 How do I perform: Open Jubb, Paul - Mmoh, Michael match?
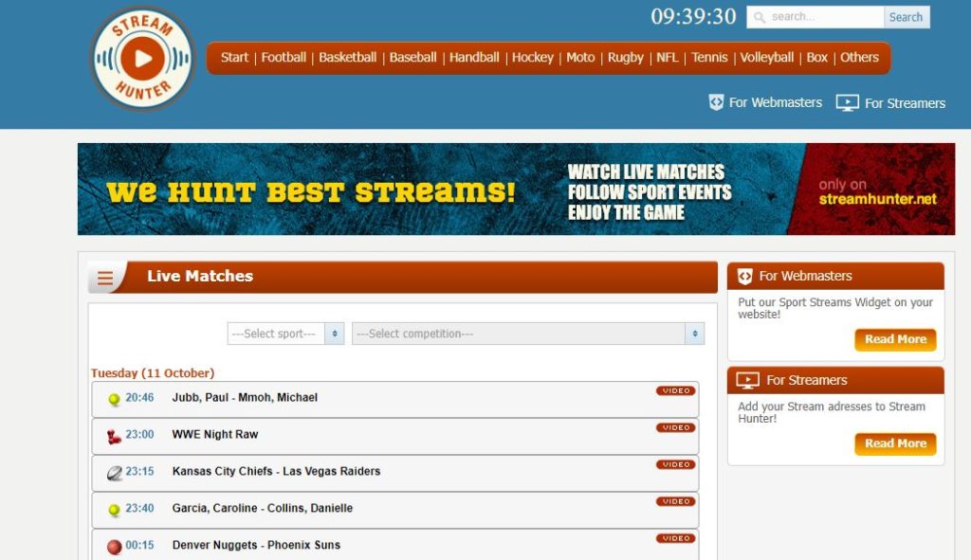coord(245,397)
